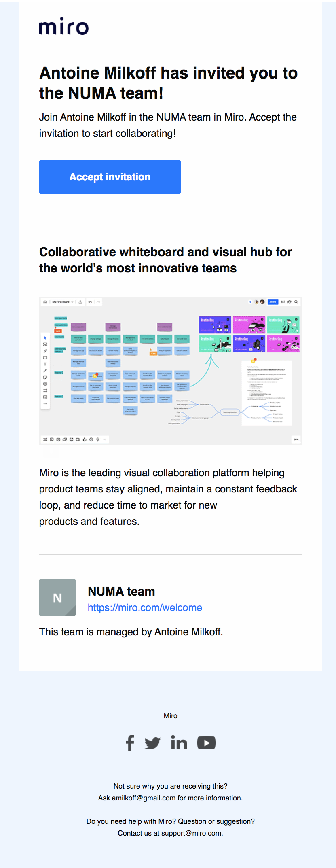Contact support@miro.com address
This screenshot has height=868, width=336.
pyautogui.click(x=191, y=833)
